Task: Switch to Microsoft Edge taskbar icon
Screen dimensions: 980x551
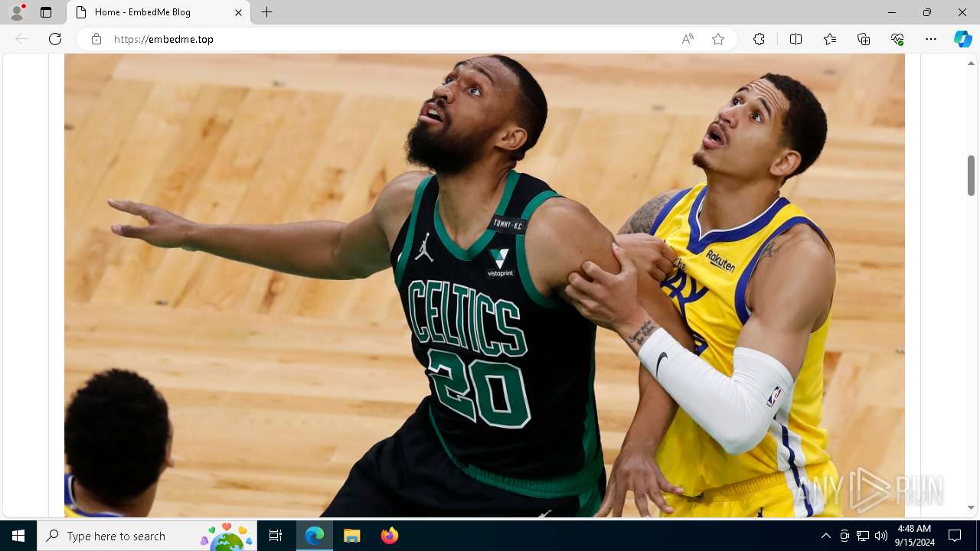Action: point(315,536)
